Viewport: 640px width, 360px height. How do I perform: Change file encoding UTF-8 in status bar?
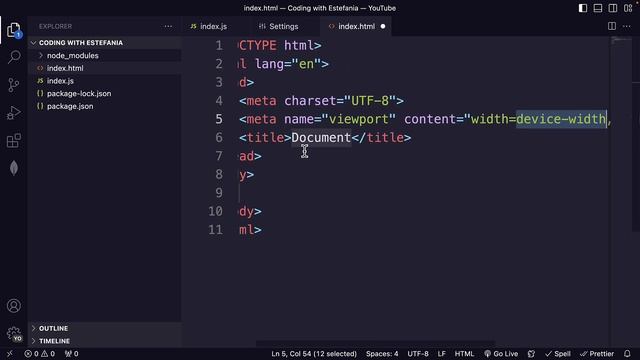pos(418,353)
